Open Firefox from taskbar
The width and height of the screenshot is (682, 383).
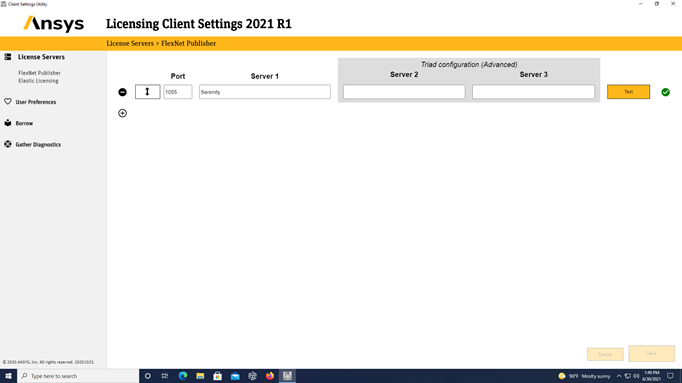point(270,376)
